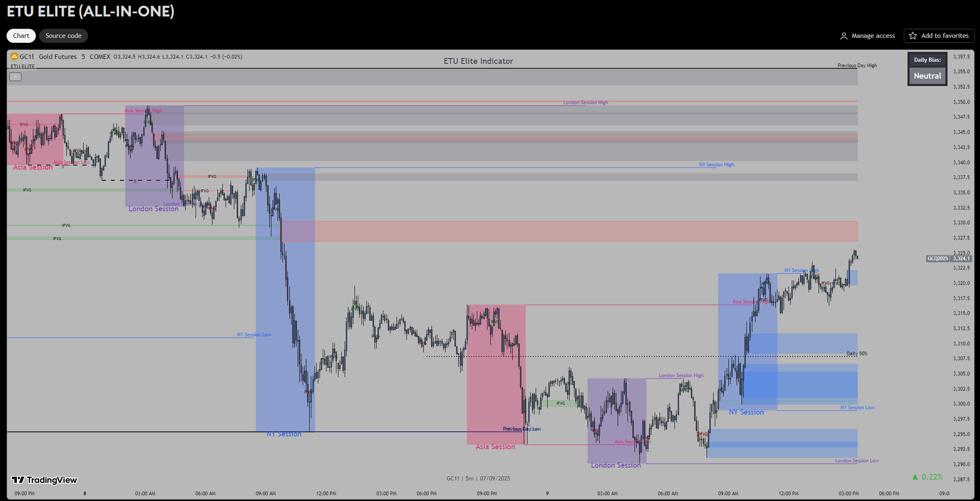The image size is (980, 501).
Task: Click the GC1! ticker text in legend
Action: pyautogui.click(x=27, y=57)
